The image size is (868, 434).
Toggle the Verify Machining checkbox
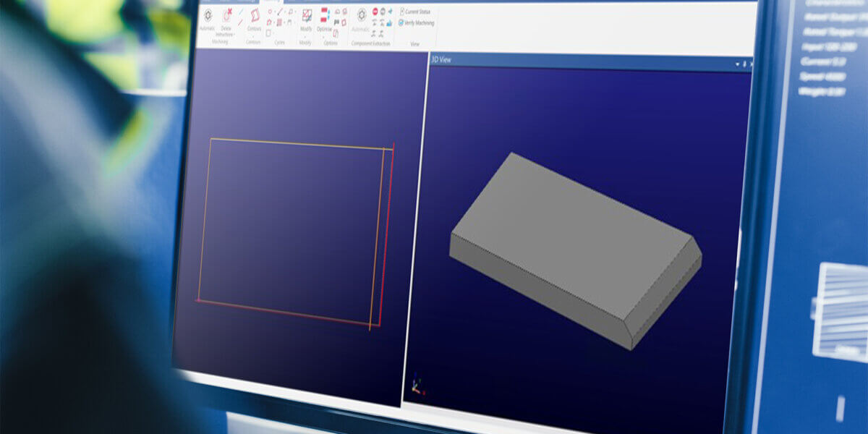[x=401, y=22]
